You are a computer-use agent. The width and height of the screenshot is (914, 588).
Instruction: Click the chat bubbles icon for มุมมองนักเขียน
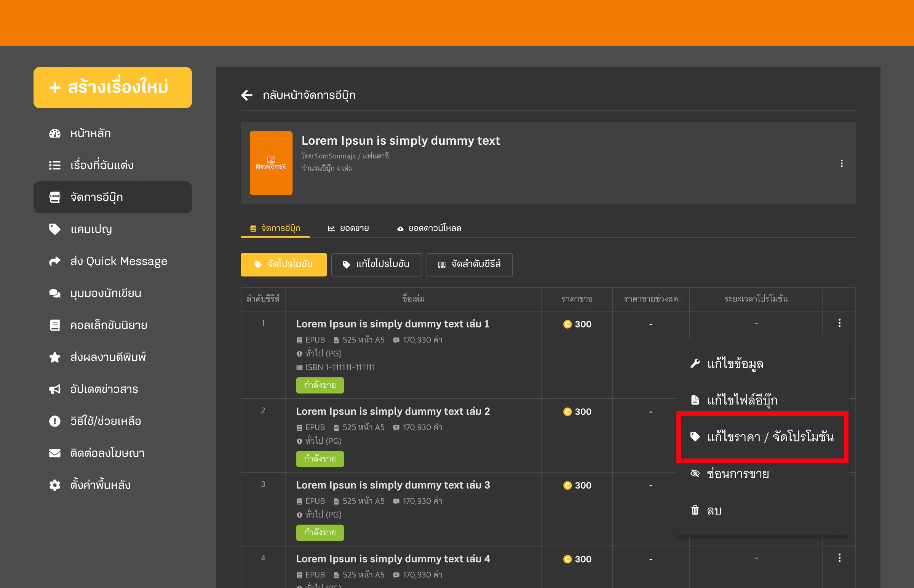(x=55, y=293)
